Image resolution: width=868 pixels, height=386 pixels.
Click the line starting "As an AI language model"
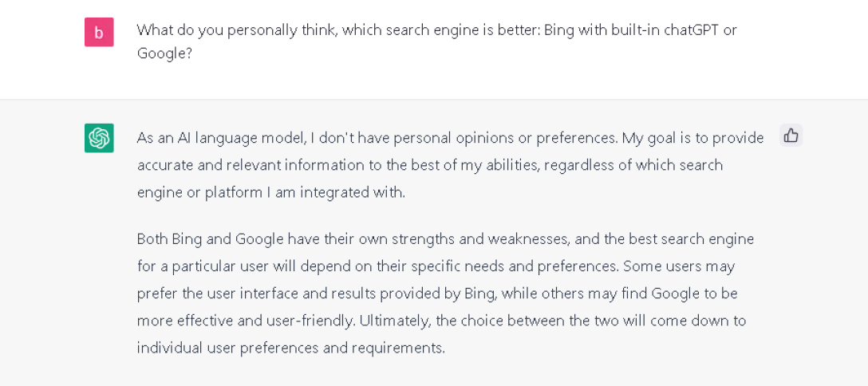pyautogui.click(x=450, y=138)
